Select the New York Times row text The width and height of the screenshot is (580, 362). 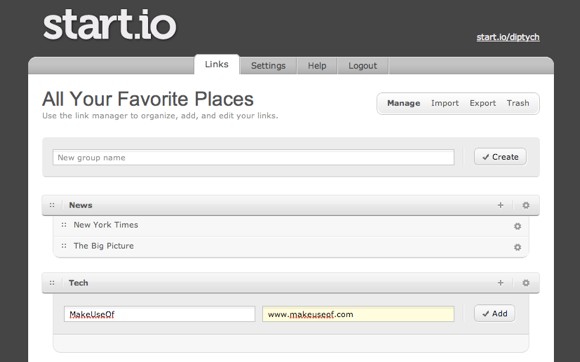pyautogui.click(x=106, y=225)
